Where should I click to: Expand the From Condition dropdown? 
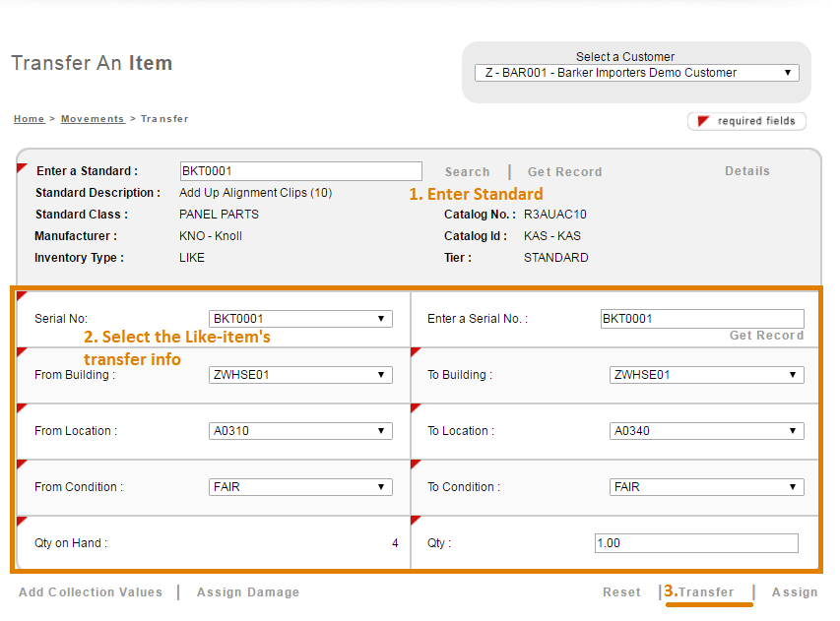[300, 487]
